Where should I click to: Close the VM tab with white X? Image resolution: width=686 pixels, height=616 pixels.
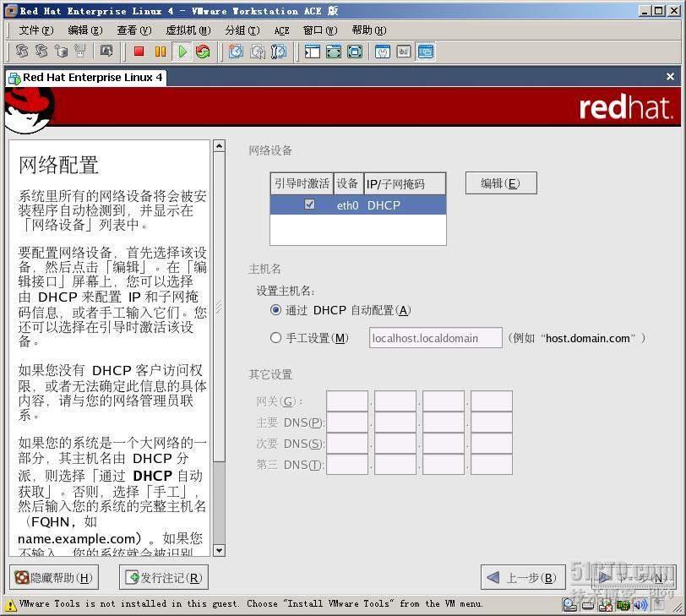pos(670,77)
